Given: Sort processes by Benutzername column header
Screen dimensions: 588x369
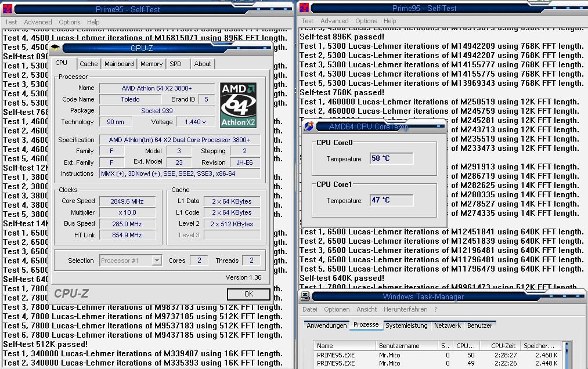Looking at the screenshot, I should click(407, 346).
